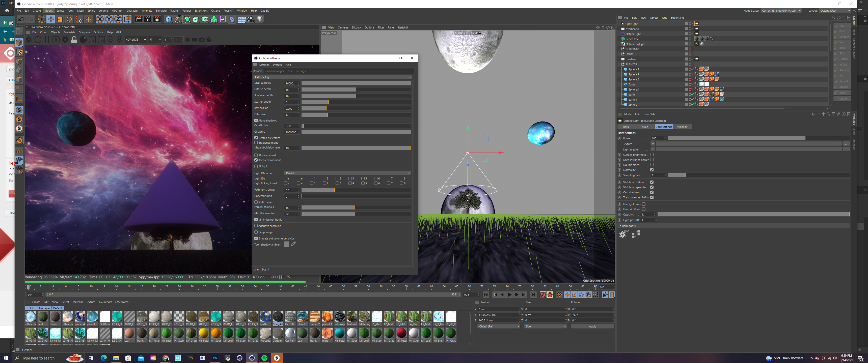
Task: Select the earth material thumbnail
Action: click(265, 317)
